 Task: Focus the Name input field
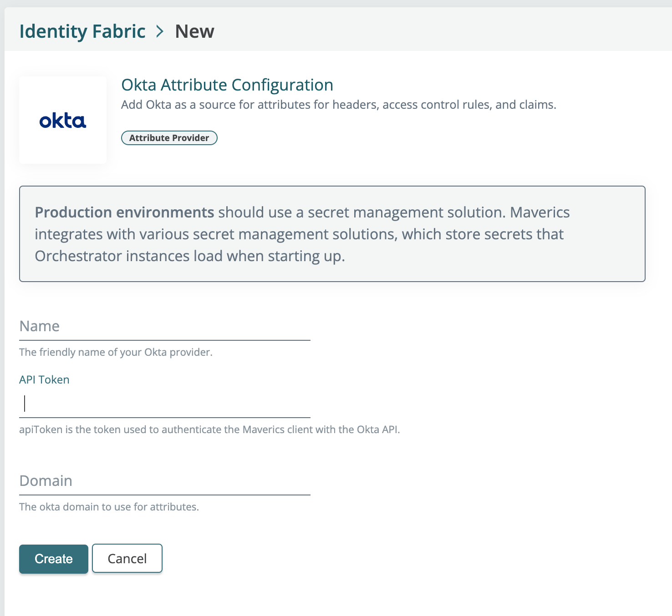pos(165,326)
